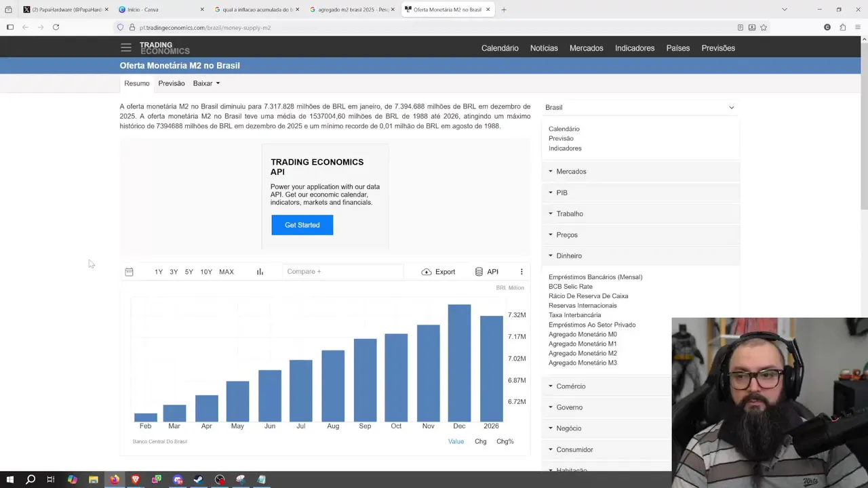Open Task View on the taskbar
The height and width of the screenshot is (488, 868).
(51, 479)
